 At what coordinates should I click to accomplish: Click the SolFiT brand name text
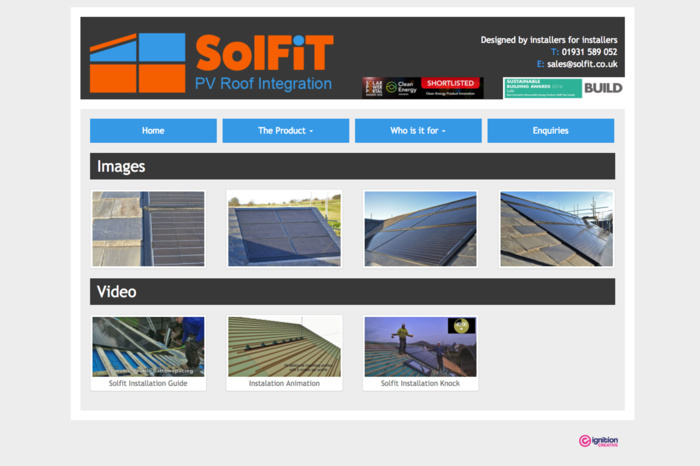coord(264,54)
